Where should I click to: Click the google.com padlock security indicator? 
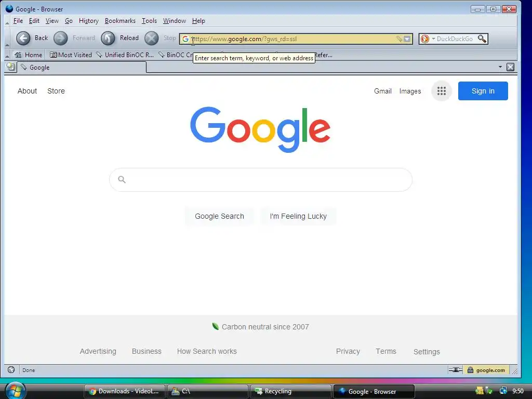(486, 370)
